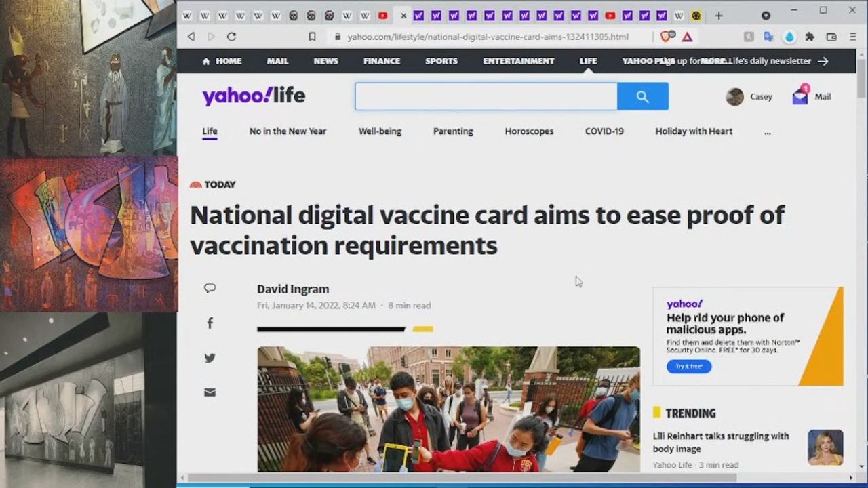Click the bookmark icon beside the address bar

[312, 37]
